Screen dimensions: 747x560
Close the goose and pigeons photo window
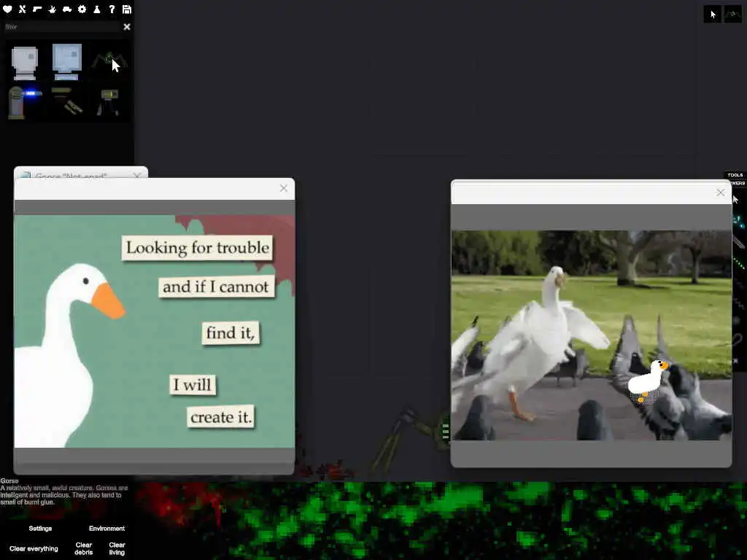tap(720, 192)
